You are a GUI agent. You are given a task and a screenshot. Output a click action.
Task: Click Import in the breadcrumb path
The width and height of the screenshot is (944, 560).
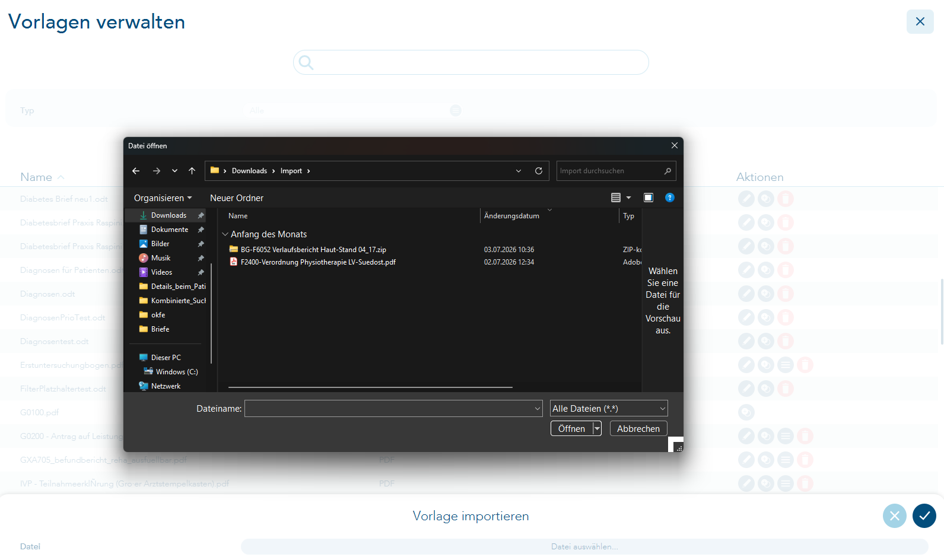291,171
